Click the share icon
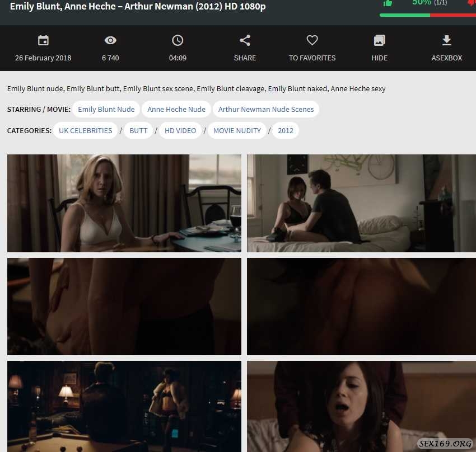The height and width of the screenshot is (452, 476). click(x=245, y=40)
